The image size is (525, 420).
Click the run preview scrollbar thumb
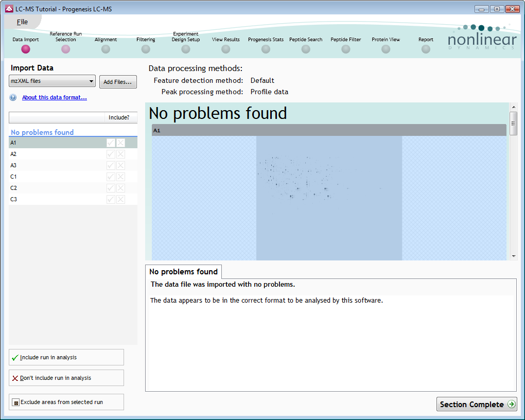513,124
